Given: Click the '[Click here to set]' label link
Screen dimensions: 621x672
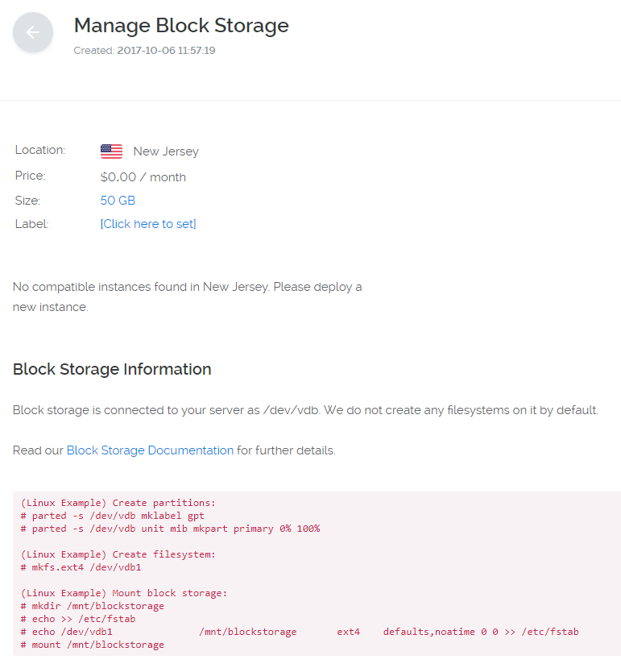Looking at the screenshot, I should 148,224.
